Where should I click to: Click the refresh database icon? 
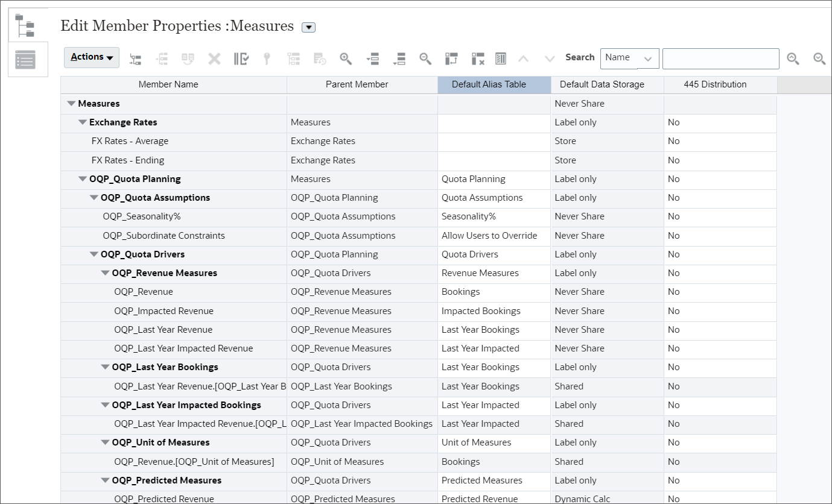pyautogui.click(x=319, y=58)
